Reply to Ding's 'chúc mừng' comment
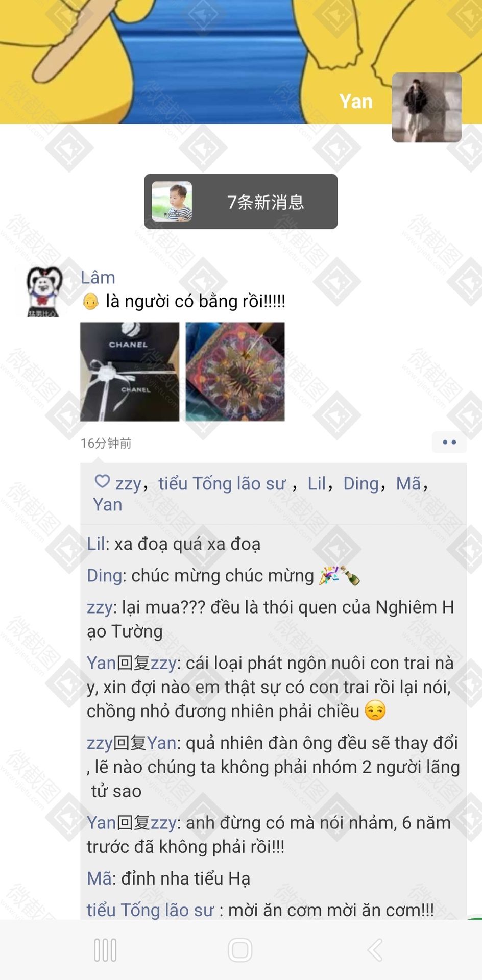Image resolution: width=482 pixels, height=980 pixels. click(224, 576)
